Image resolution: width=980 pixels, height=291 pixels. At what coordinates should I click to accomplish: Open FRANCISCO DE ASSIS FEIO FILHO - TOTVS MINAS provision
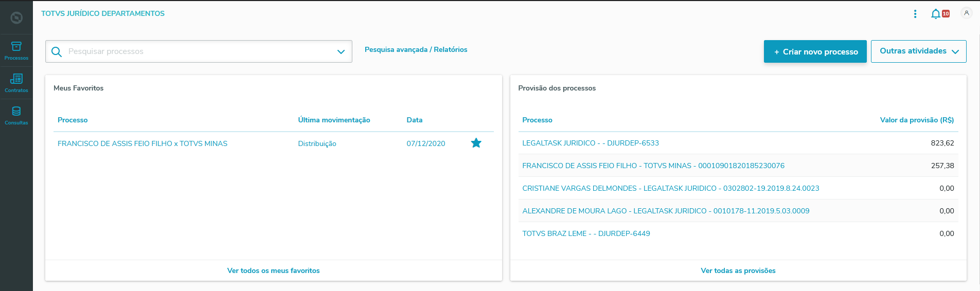653,166
